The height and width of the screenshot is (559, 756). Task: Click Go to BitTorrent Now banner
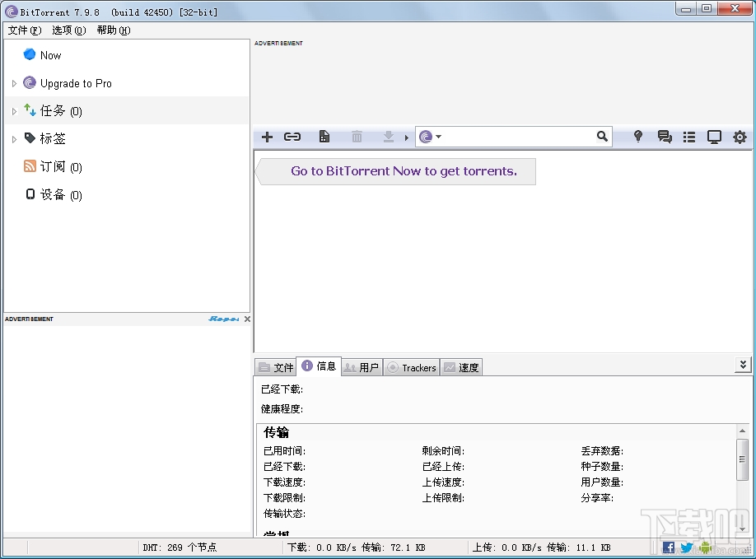pyautogui.click(x=397, y=171)
